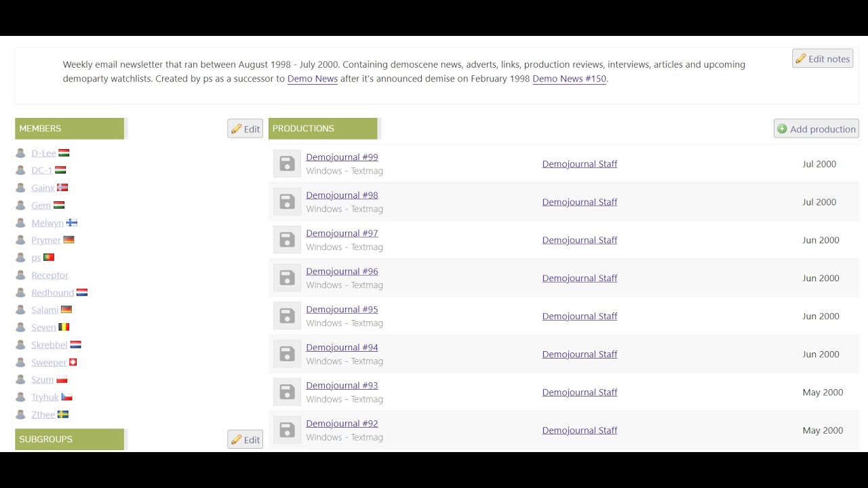The height and width of the screenshot is (488, 868).
Task: Open member Zthee's profile
Action: (43, 415)
